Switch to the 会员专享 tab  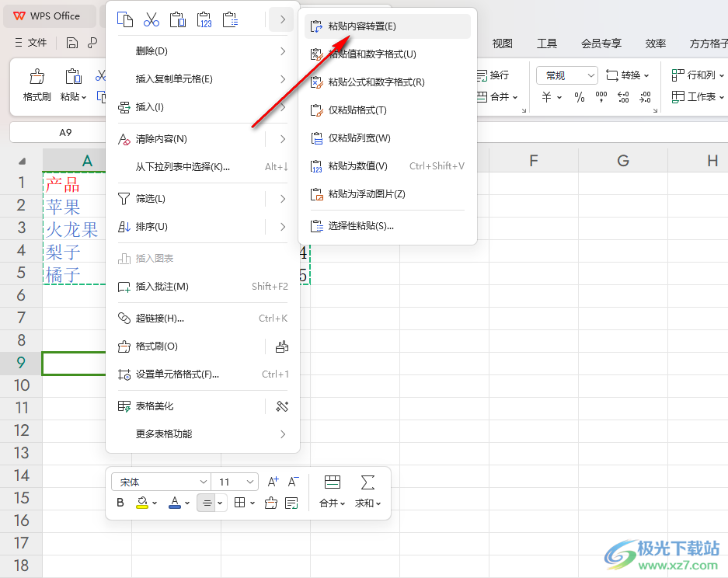[x=601, y=44]
